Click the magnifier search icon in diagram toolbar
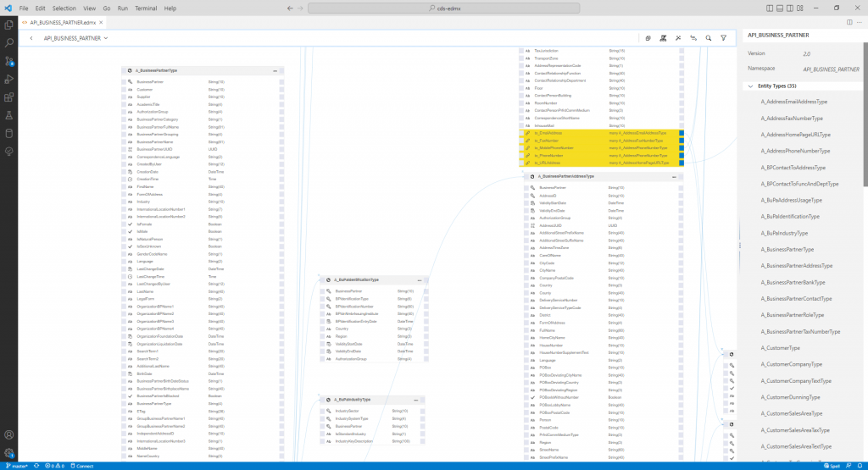Viewport: 868px width, 470px height. click(x=709, y=38)
